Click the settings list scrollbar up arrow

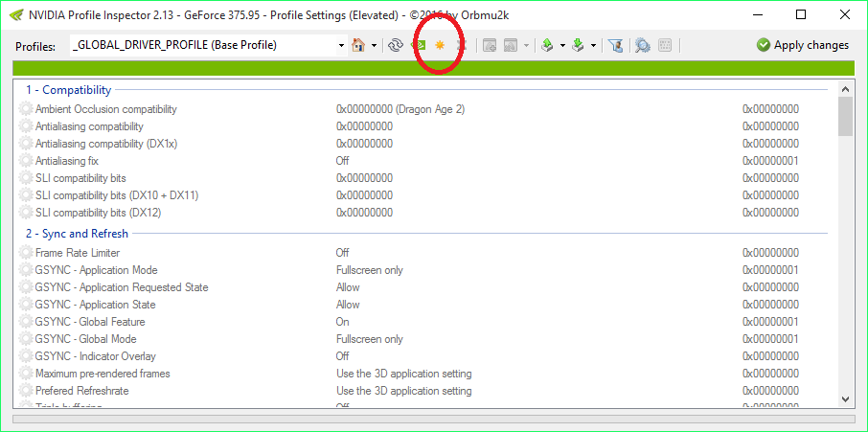(x=845, y=88)
